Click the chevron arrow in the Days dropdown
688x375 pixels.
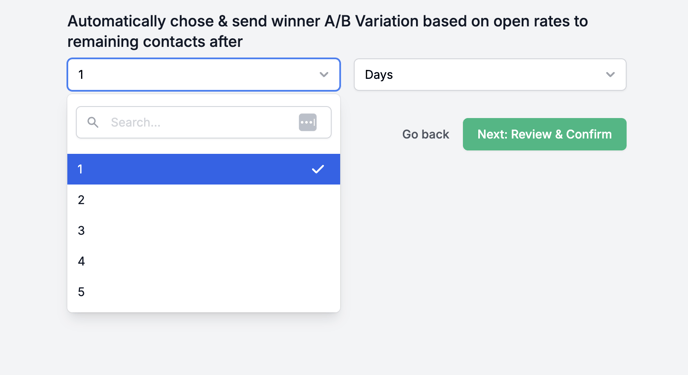[610, 75]
